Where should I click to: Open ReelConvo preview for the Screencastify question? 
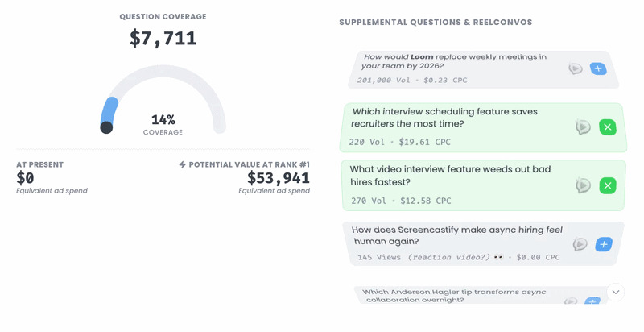coord(580,244)
